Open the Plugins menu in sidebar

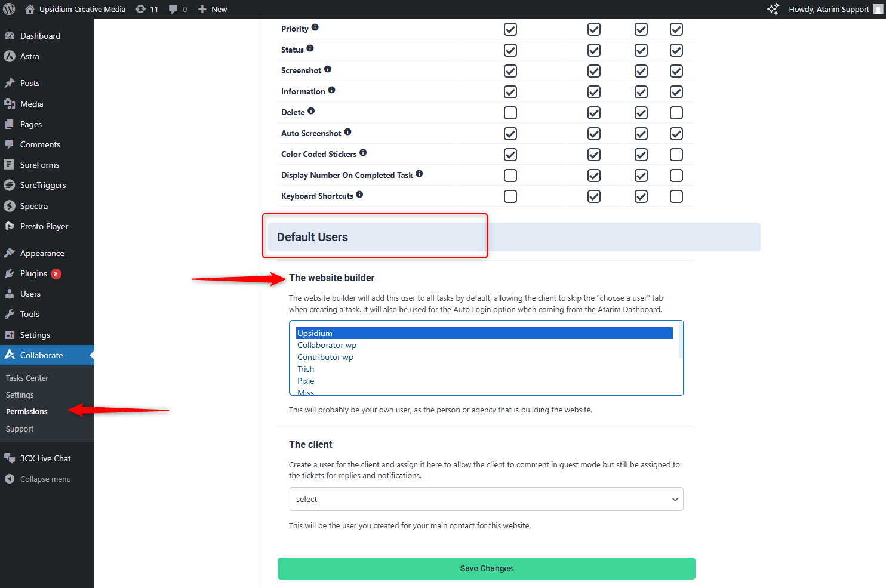point(33,273)
